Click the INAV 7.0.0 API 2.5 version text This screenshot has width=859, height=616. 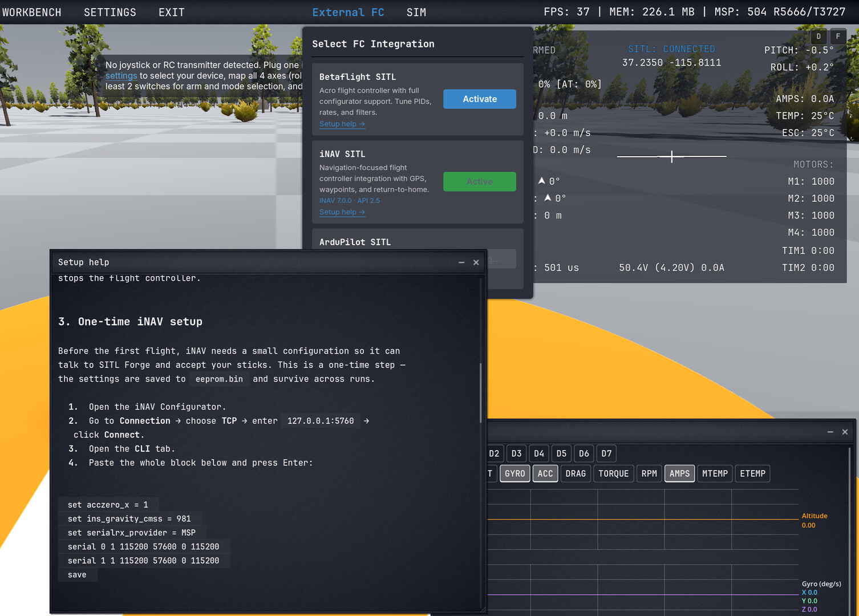[x=350, y=201]
